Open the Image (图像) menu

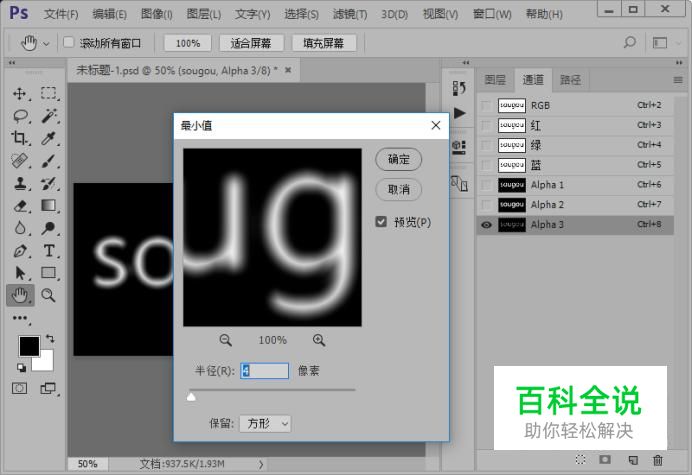tap(157, 14)
